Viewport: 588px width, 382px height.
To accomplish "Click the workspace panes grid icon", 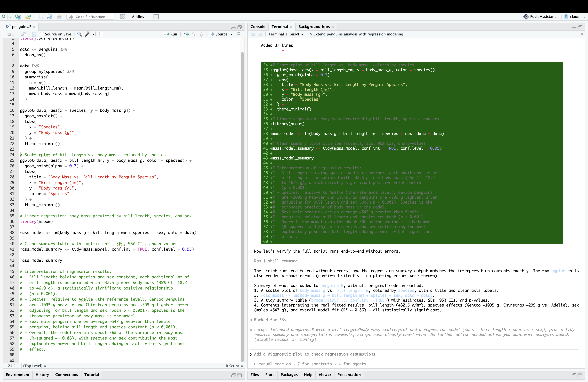I will click(x=122, y=17).
